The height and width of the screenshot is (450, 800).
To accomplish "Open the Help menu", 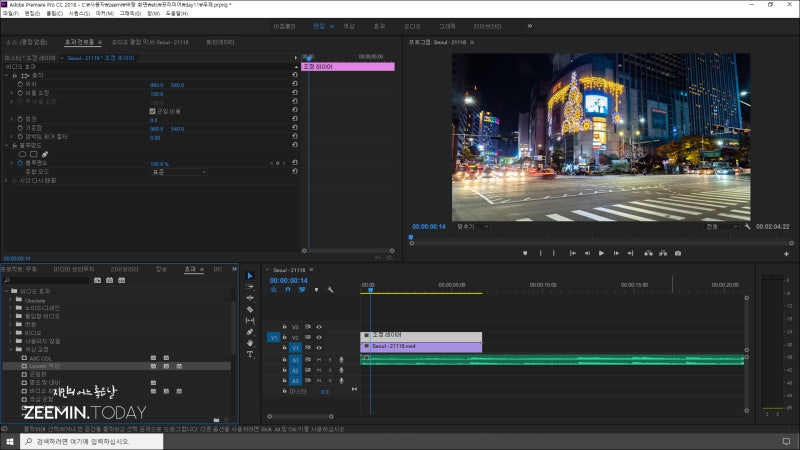I will click(x=177, y=14).
